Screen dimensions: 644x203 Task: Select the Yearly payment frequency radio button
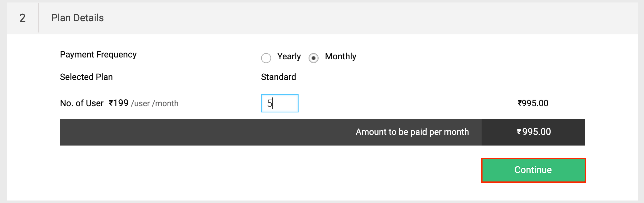click(x=266, y=58)
